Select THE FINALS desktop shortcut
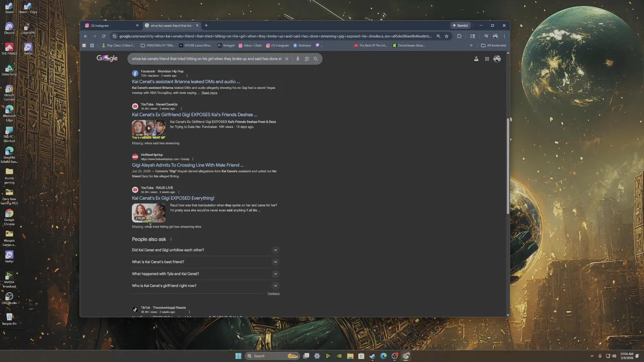644x362 pixels. point(9,49)
